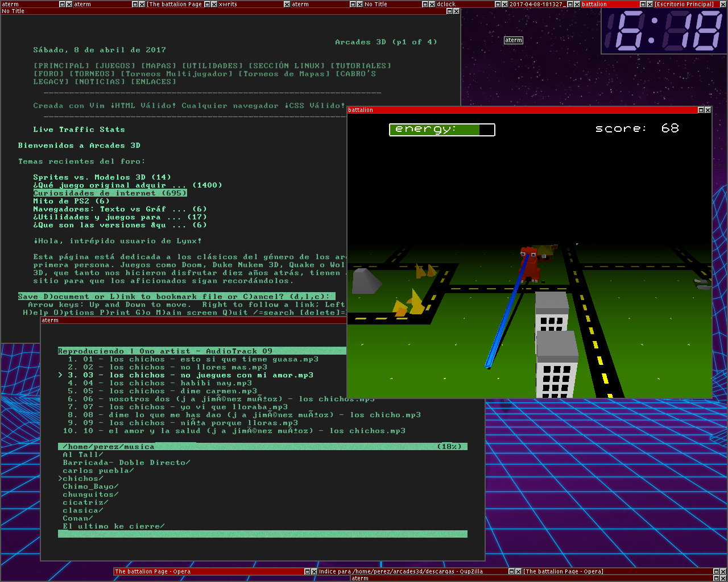The width and height of the screenshot is (728, 582).
Task: Select the 'carlos puebla/' folder
Action: coord(98,471)
